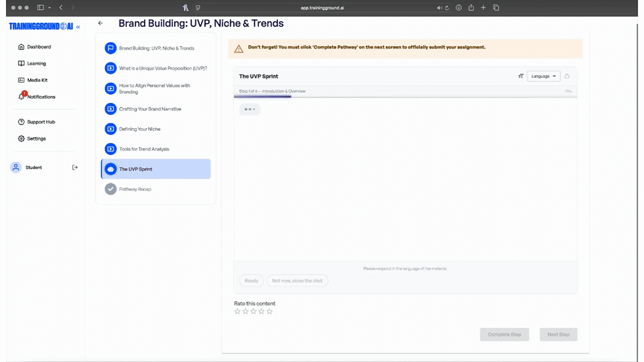Click Safari share icon
The height and width of the screenshot is (362, 644).
471,7
